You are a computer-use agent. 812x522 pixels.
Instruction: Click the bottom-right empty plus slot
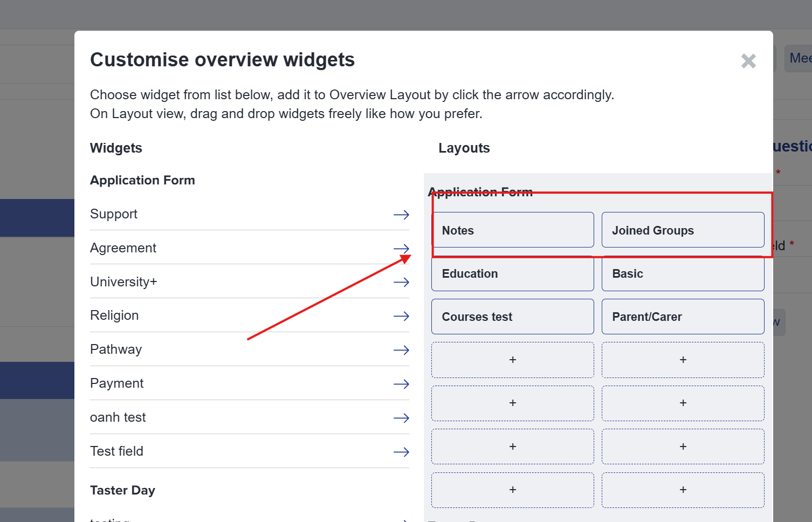(x=683, y=490)
